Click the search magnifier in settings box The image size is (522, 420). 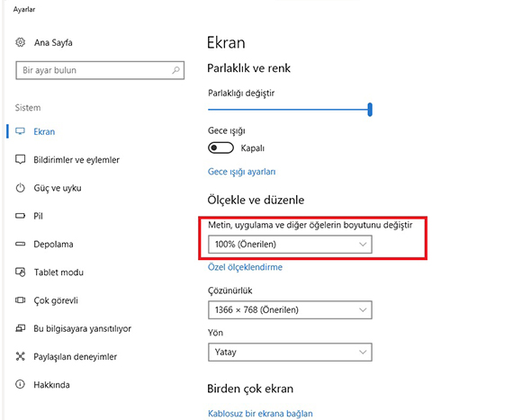click(x=175, y=70)
